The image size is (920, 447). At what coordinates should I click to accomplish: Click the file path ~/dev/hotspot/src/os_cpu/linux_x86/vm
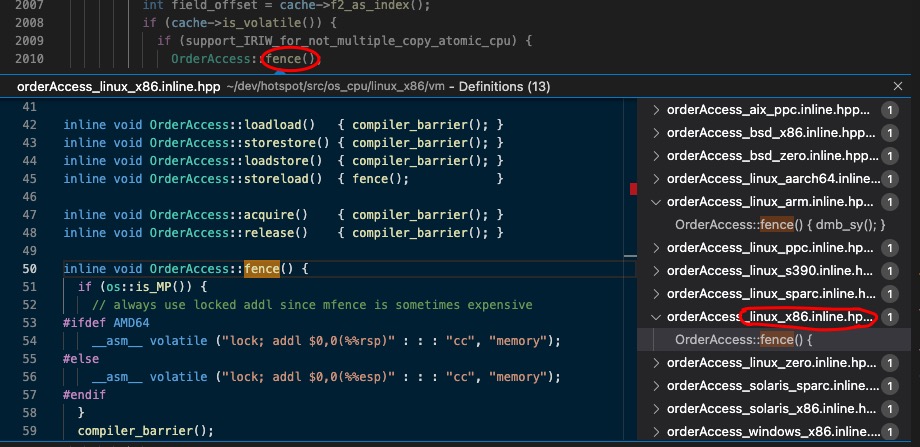click(335, 87)
